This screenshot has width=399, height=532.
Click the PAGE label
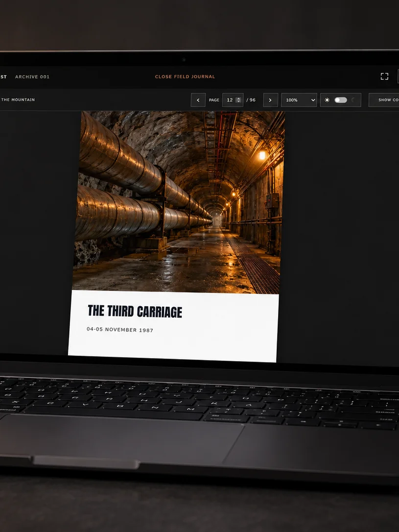(x=214, y=100)
